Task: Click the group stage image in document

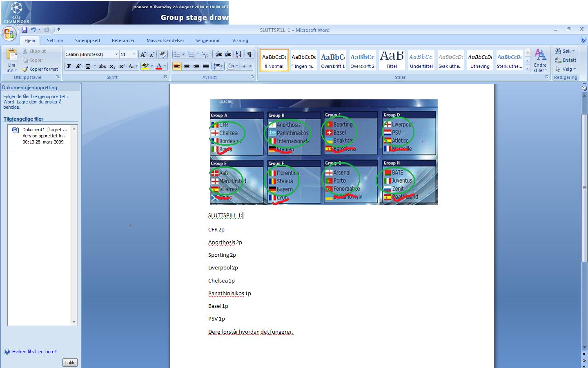Action: point(324,152)
